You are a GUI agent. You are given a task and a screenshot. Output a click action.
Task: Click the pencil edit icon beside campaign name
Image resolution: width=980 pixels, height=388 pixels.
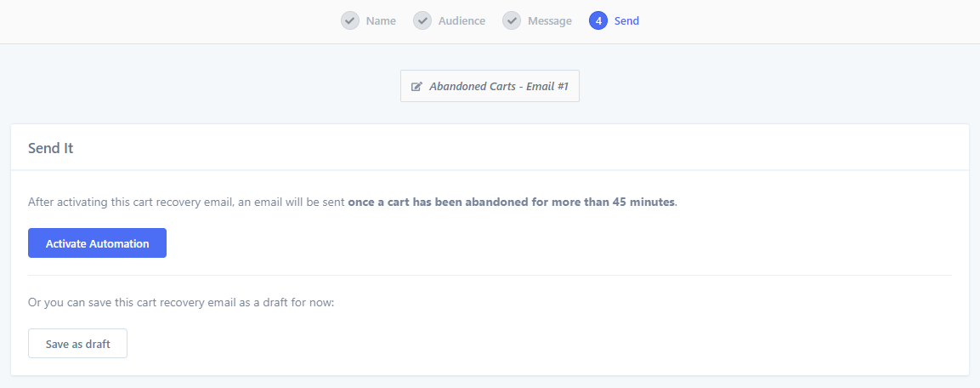416,86
